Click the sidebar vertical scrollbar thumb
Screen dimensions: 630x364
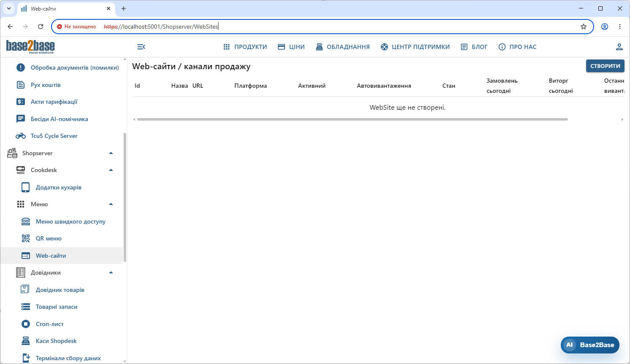pos(125,197)
